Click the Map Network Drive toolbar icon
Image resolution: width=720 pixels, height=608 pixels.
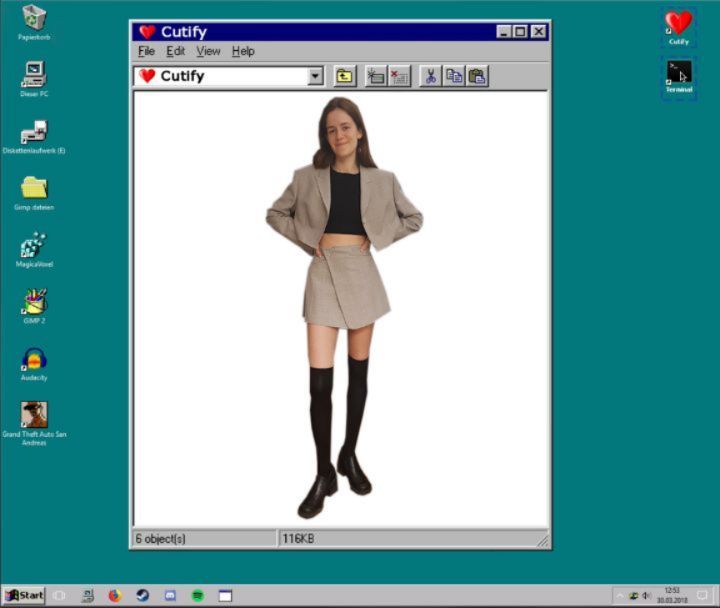[376, 76]
